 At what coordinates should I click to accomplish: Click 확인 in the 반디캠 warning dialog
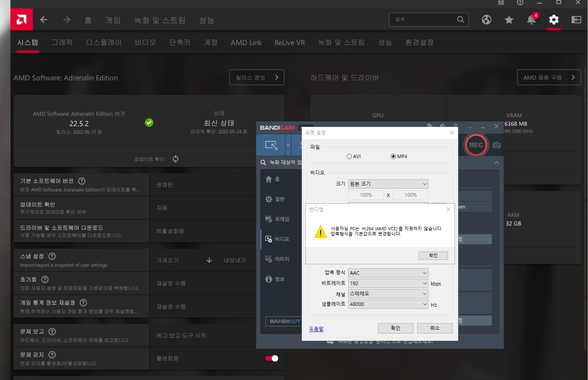pos(433,255)
